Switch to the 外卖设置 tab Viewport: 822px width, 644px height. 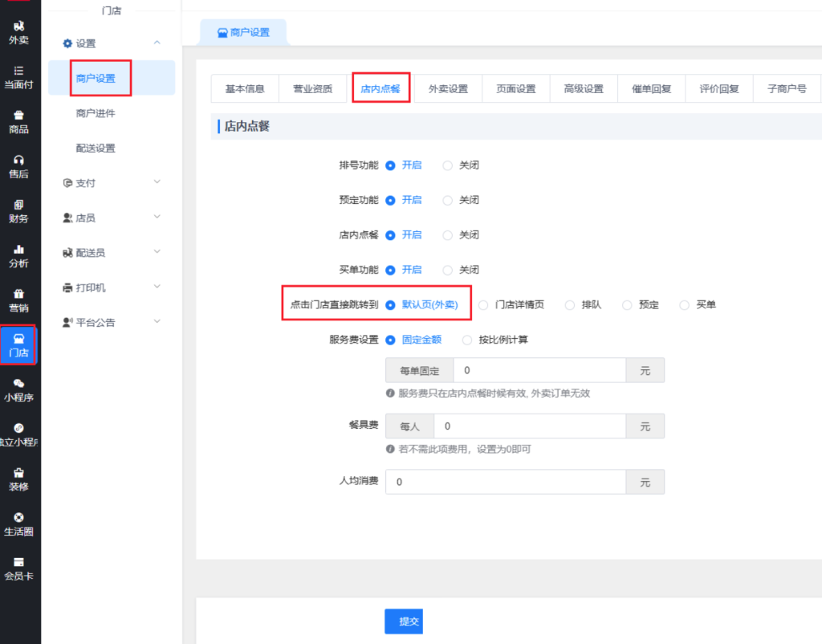coord(448,89)
